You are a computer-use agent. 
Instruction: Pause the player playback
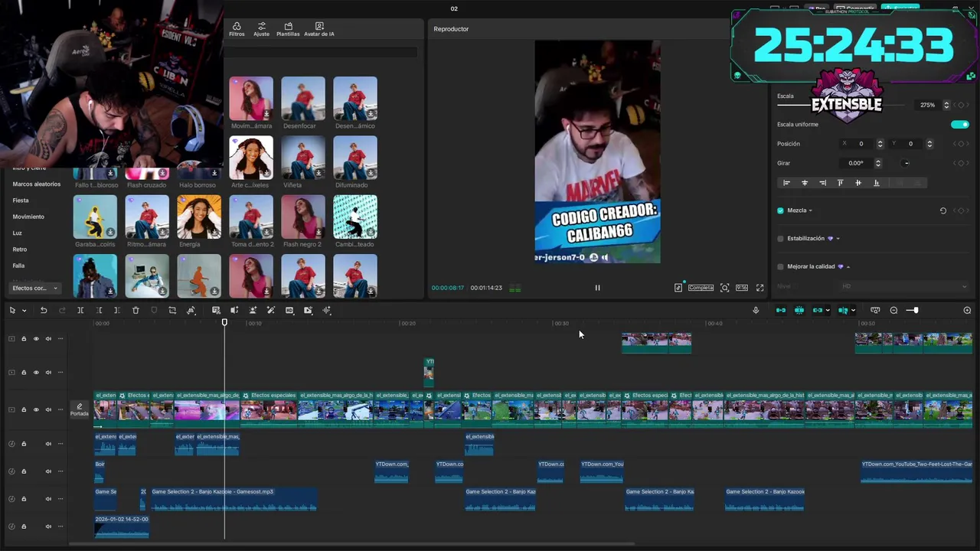(x=597, y=288)
